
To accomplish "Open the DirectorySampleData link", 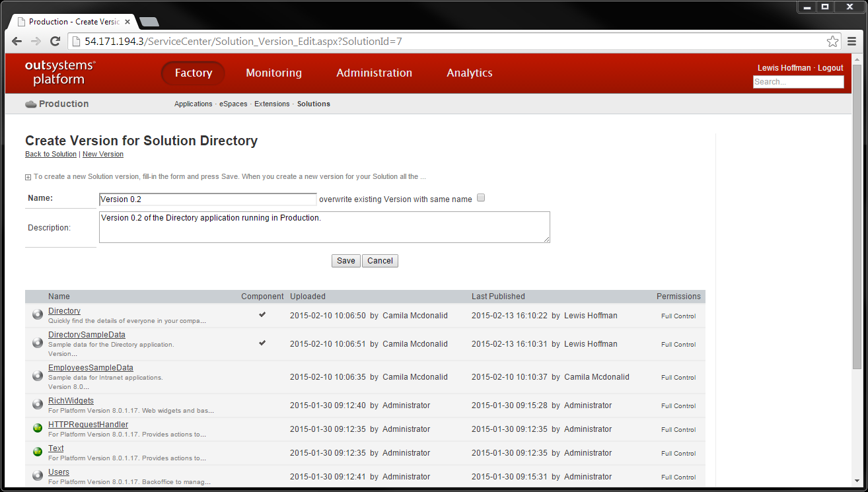I will pyautogui.click(x=87, y=335).
